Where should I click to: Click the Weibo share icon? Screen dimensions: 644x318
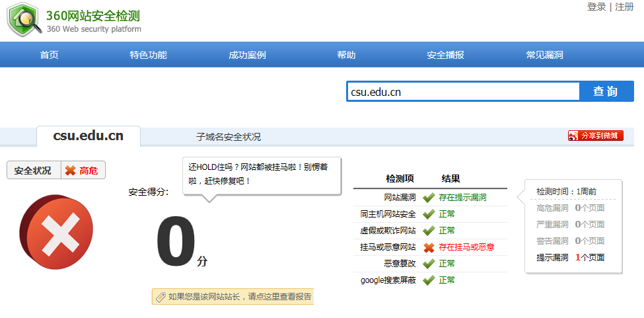[573, 136]
